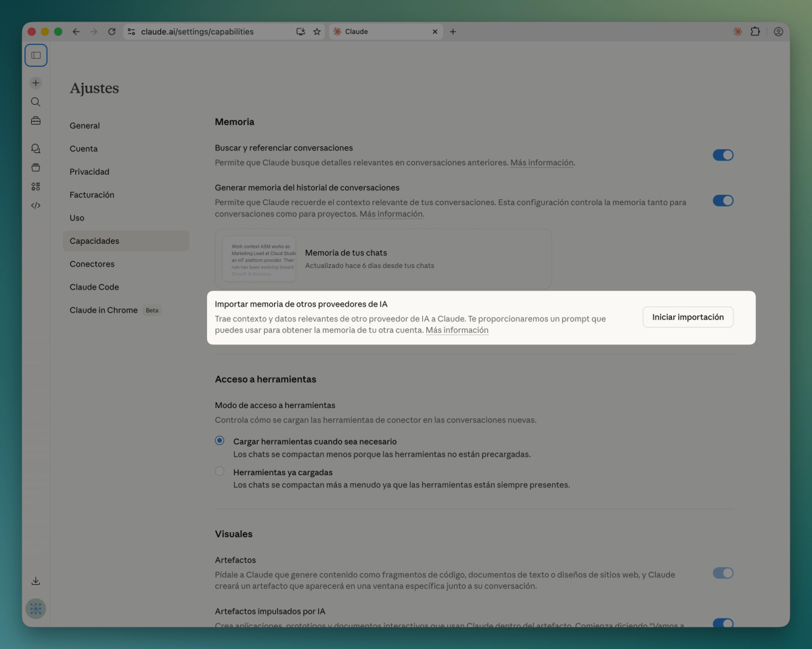
Task: Open the code brackets icon in sidebar
Action: click(x=36, y=205)
